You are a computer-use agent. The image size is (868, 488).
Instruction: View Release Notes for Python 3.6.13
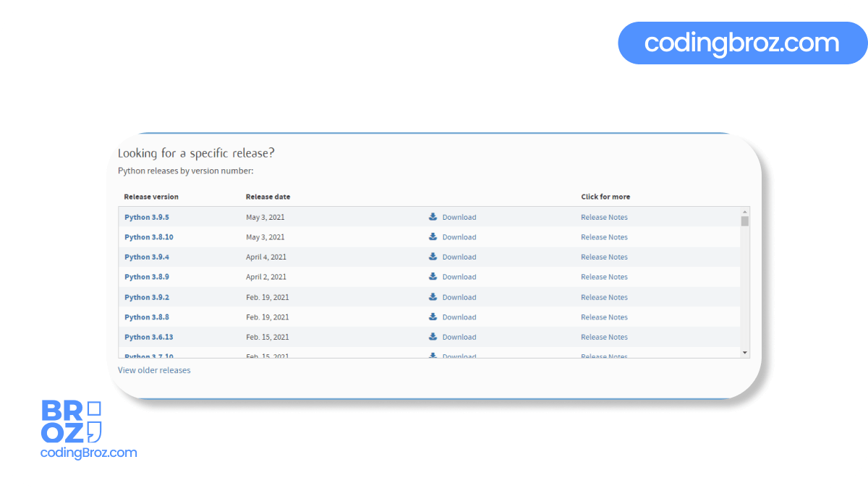(x=604, y=337)
